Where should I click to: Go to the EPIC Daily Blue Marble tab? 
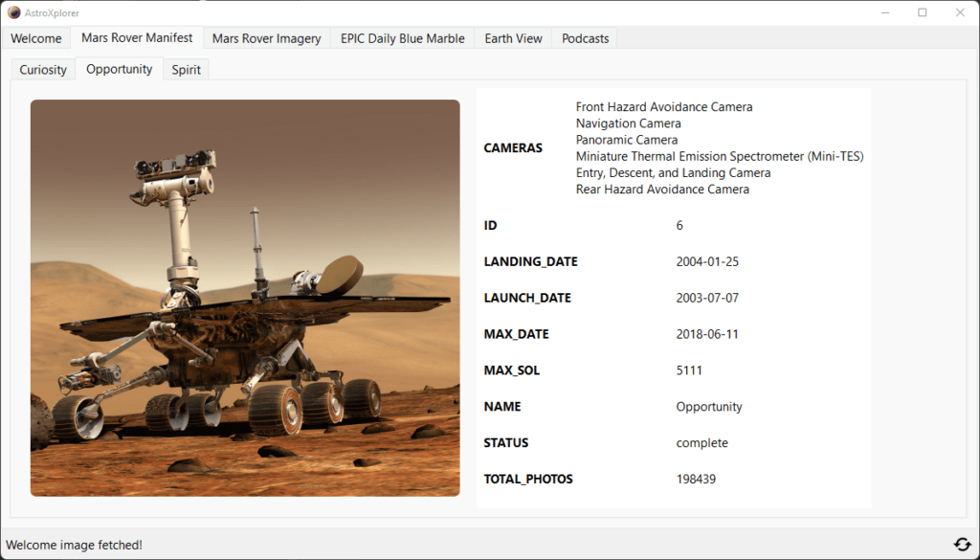coord(402,38)
